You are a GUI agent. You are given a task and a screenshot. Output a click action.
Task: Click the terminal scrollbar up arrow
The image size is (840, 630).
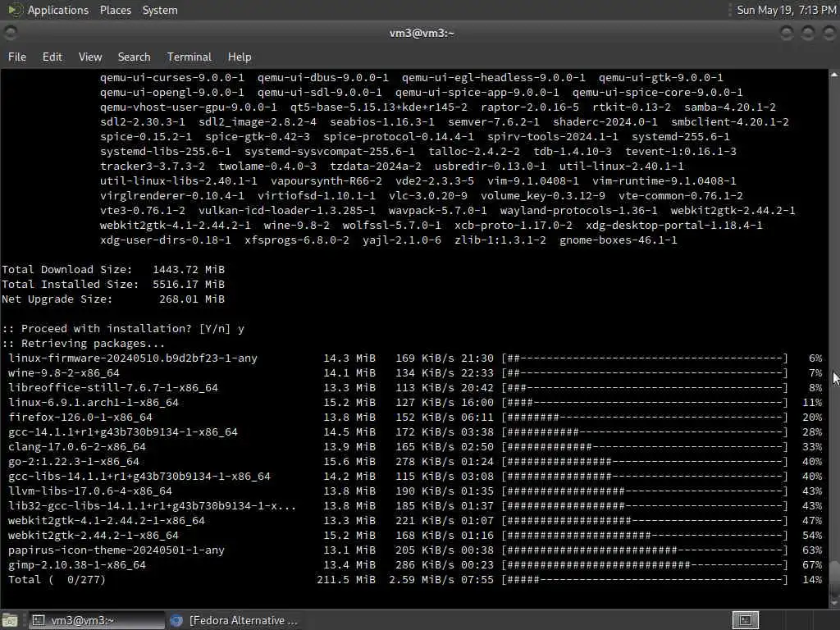(x=834, y=75)
